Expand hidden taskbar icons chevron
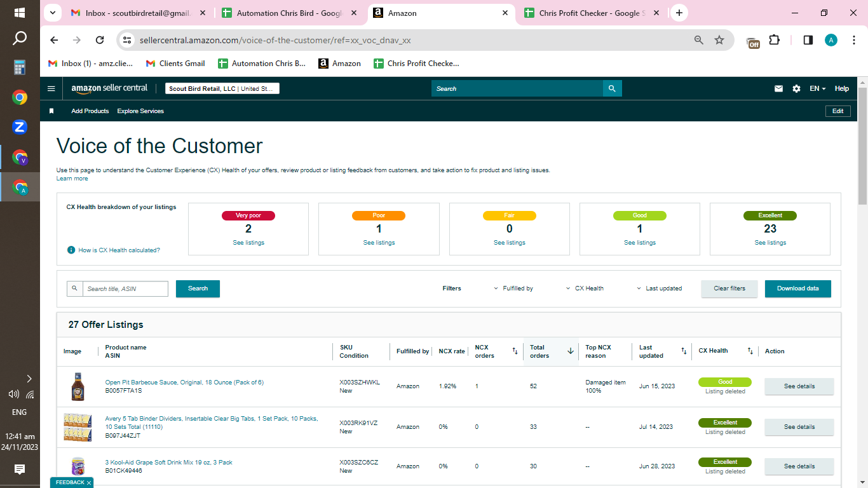 tap(29, 379)
